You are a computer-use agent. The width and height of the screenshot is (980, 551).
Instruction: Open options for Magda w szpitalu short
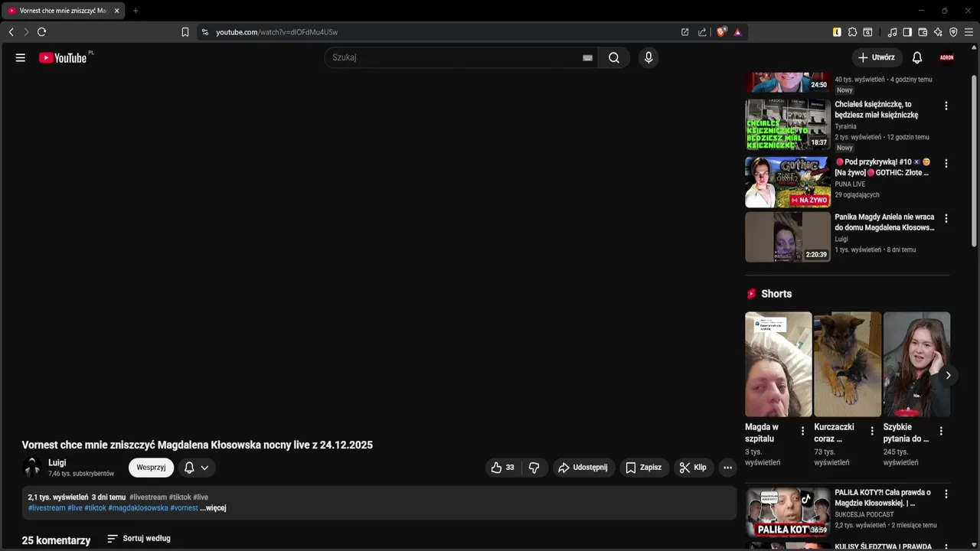point(802,432)
